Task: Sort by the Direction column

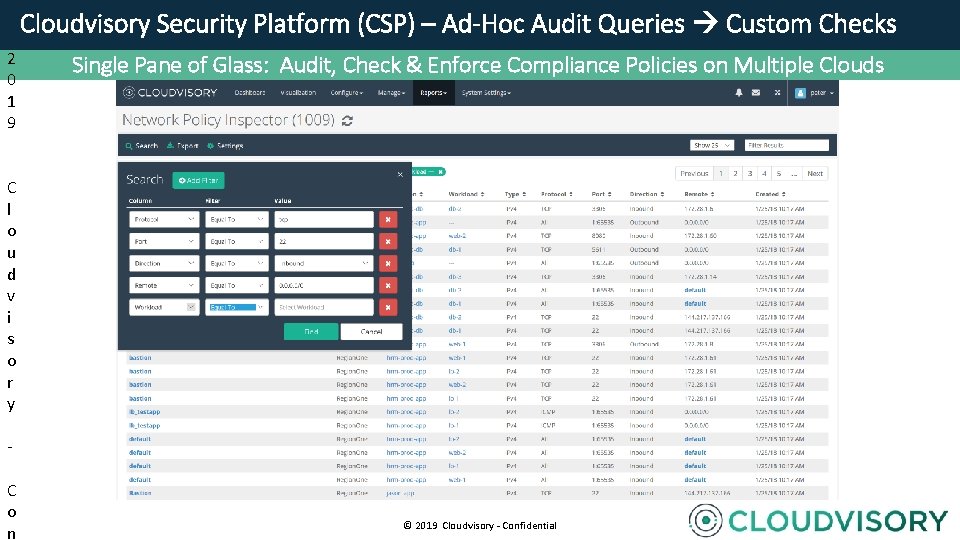Action: (647, 194)
